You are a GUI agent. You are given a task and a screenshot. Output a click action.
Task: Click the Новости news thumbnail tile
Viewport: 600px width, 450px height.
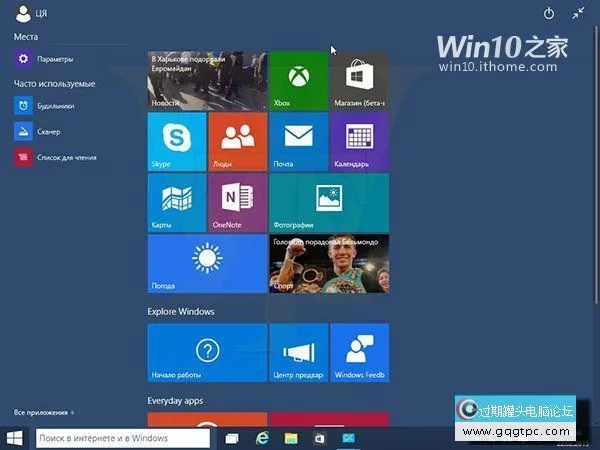point(207,81)
